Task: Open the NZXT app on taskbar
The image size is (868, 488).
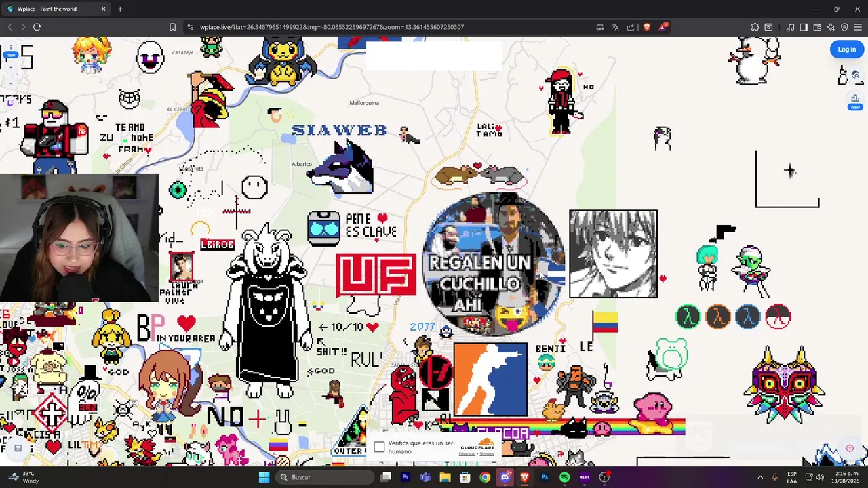Action: pyautogui.click(x=584, y=477)
